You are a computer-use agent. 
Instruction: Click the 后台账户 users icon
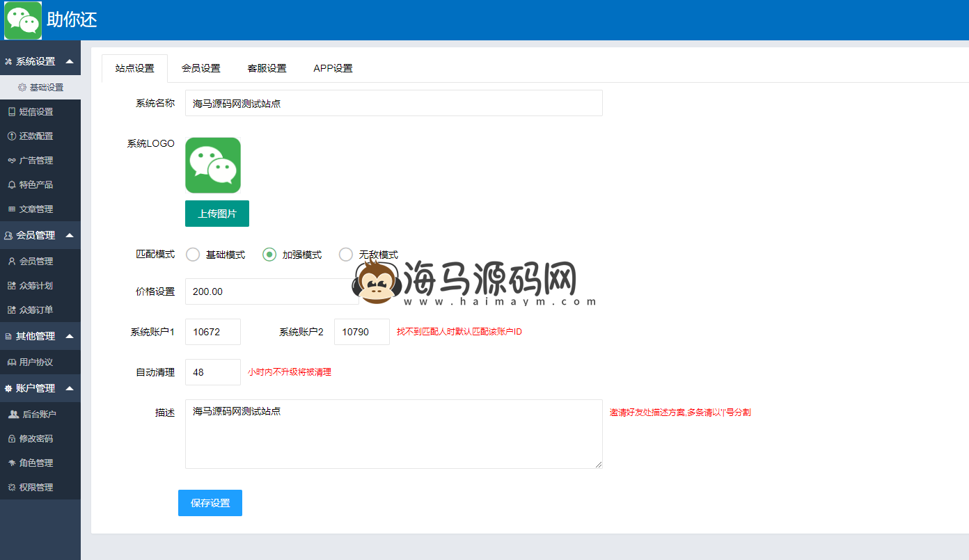[x=13, y=415]
